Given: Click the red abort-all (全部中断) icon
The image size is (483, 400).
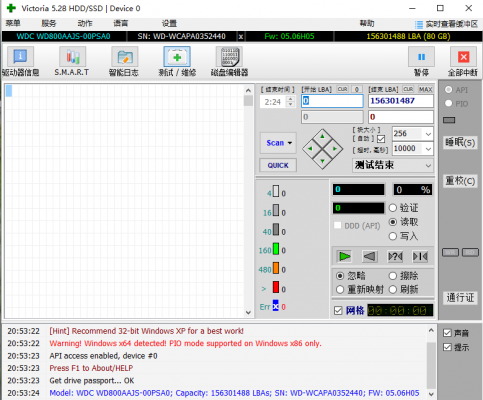Looking at the screenshot, I should [x=463, y=57].
